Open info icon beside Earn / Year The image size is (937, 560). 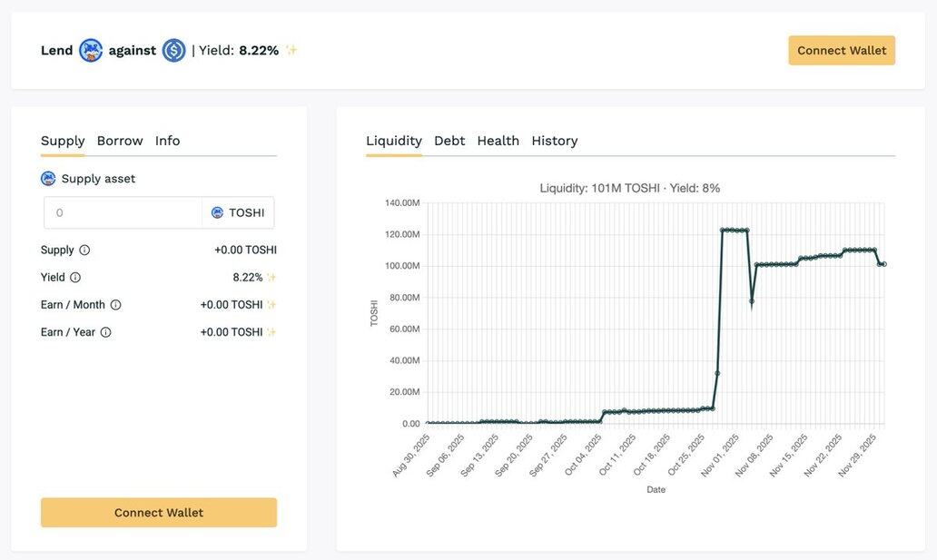105,332
